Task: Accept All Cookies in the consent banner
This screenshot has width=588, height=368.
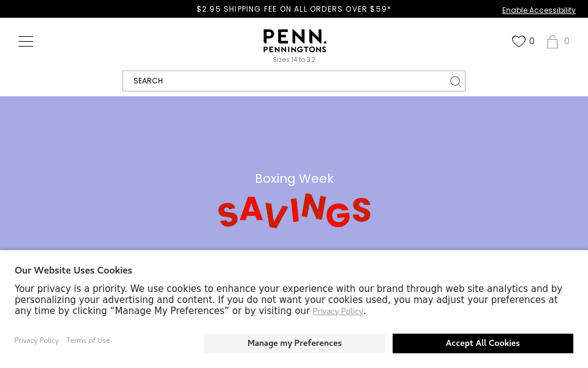Action: click(483, 343)
